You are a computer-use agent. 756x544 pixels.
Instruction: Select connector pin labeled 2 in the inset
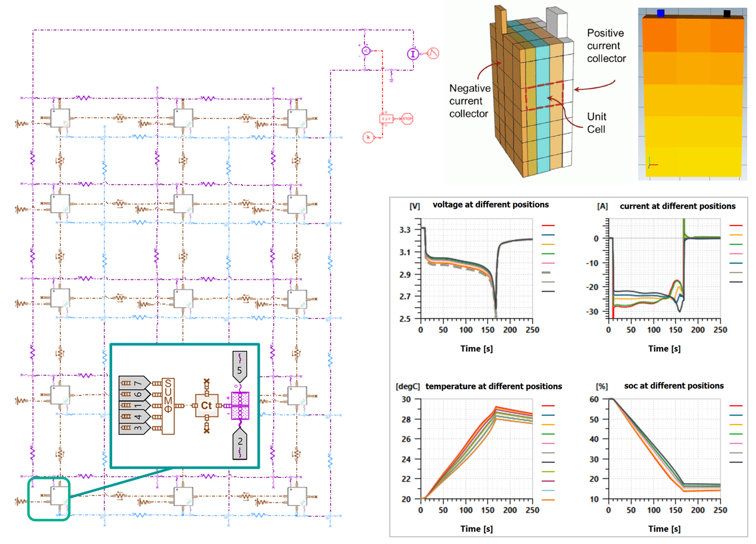coord(240,442)
